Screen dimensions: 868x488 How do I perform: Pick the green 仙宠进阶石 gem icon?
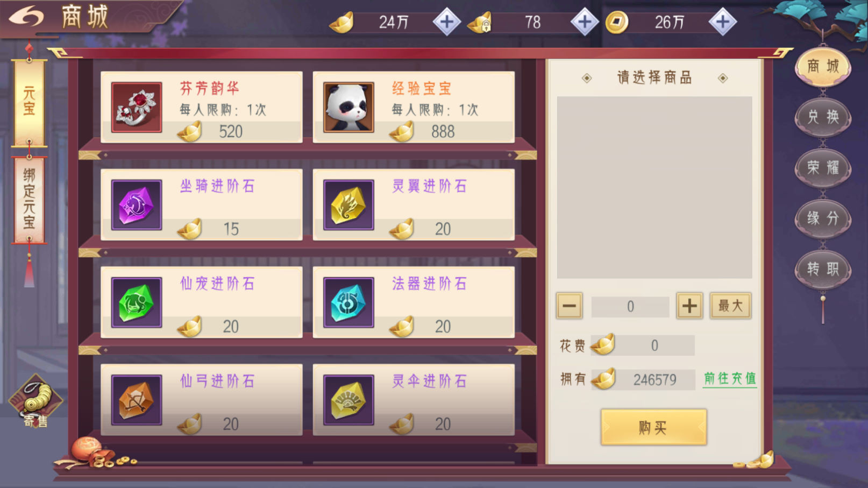(137, 302)
